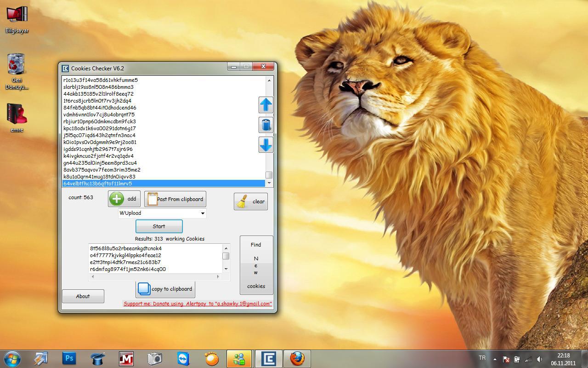The image size is (588, 368).
Task: Select cookie gn44u235al0inj5eem8prd3cu4
Action: click(x=164, y=163)
